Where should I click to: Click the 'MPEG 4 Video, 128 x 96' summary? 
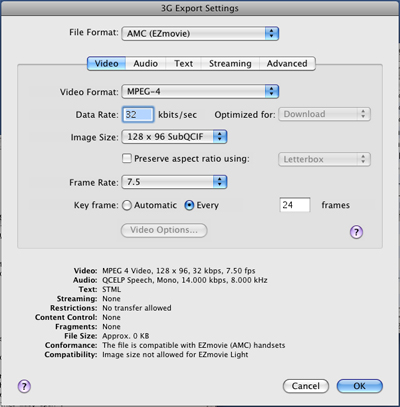[x=179, y=271]
